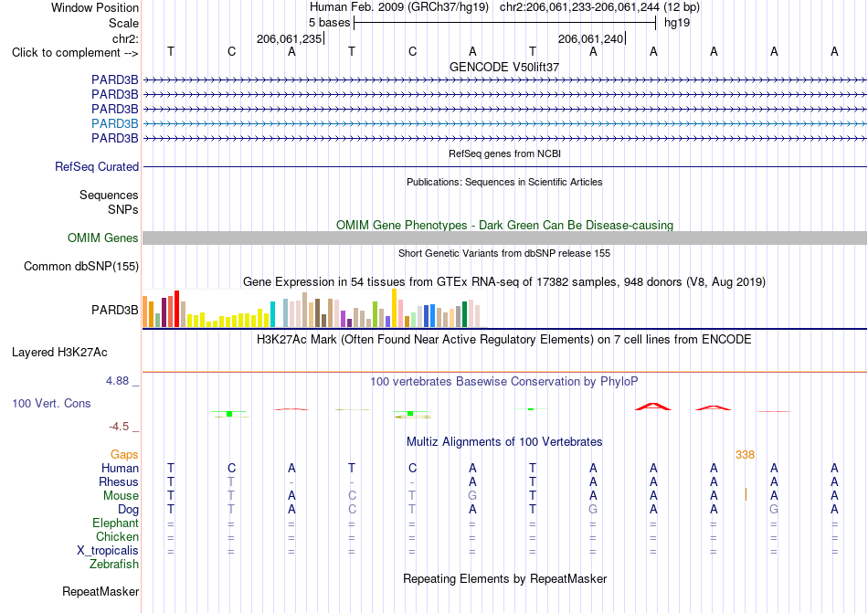Click the purple bar in GTEx chart
This screenshot has height=613, width=868.
click(344, 319)
